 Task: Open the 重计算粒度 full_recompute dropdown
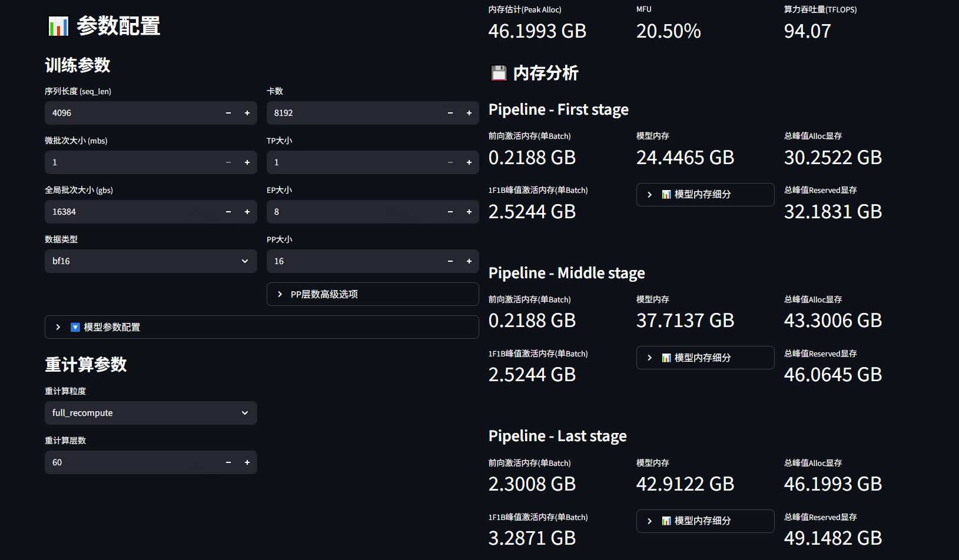tap(151, 413)
